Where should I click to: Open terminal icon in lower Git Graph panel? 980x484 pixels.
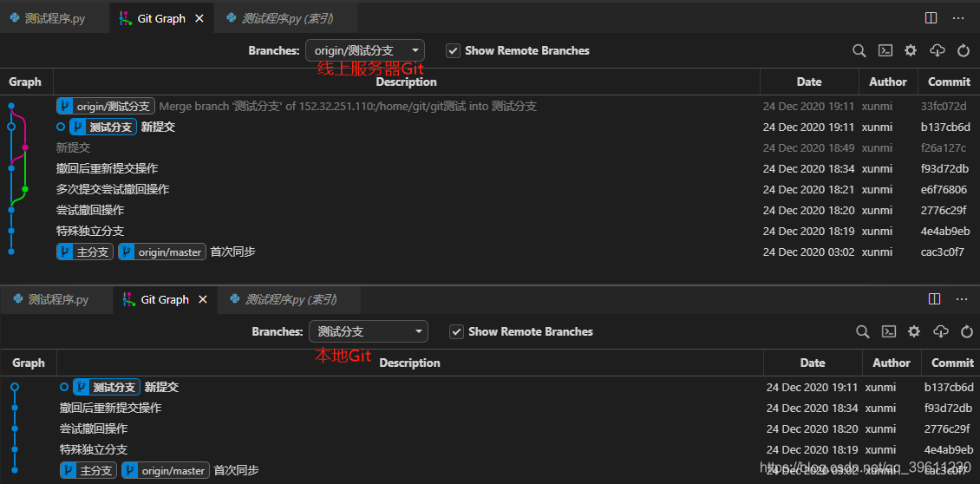tap(889, 331)
